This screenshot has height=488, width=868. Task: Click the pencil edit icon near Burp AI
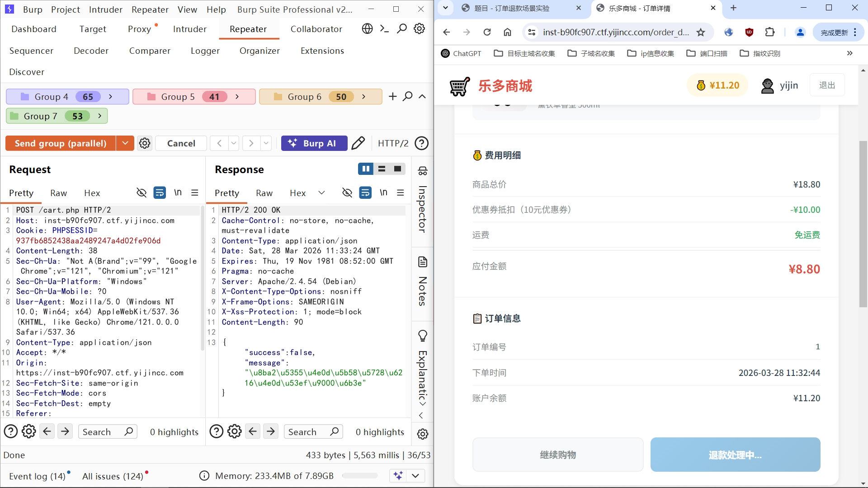pyautogui.click(x=358, y=143)
